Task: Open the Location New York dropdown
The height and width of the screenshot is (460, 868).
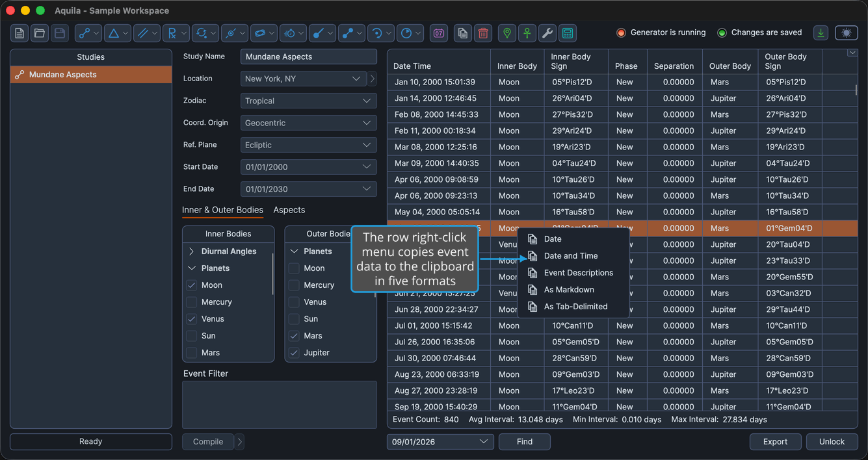Action: coord(303,79)
